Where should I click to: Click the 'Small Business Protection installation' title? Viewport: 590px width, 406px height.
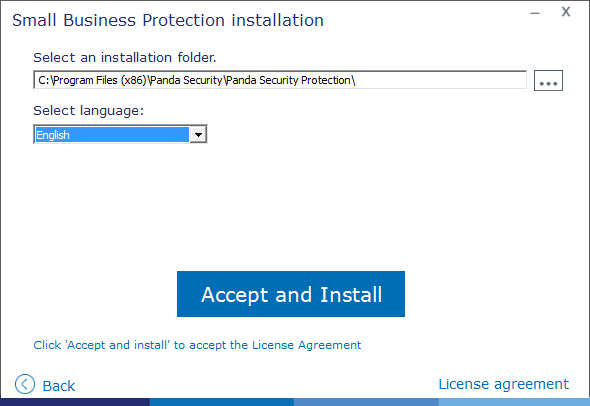click(x=168, y=20)
